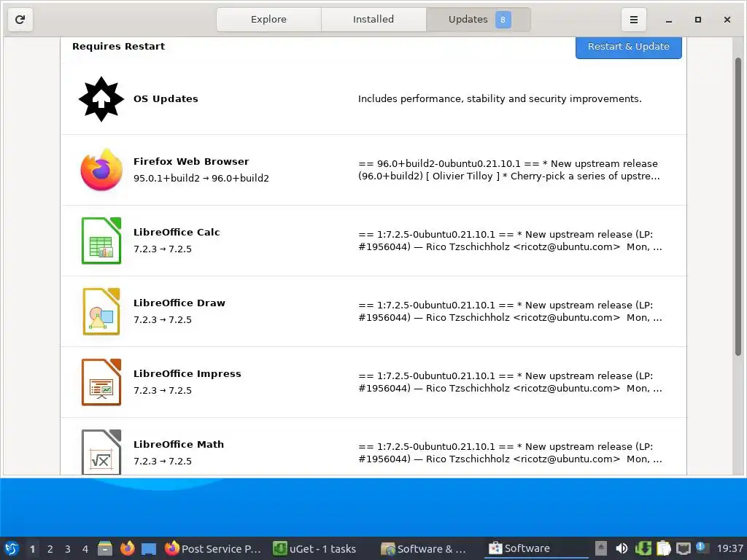Click the network connection tray icon

[684, 548]
